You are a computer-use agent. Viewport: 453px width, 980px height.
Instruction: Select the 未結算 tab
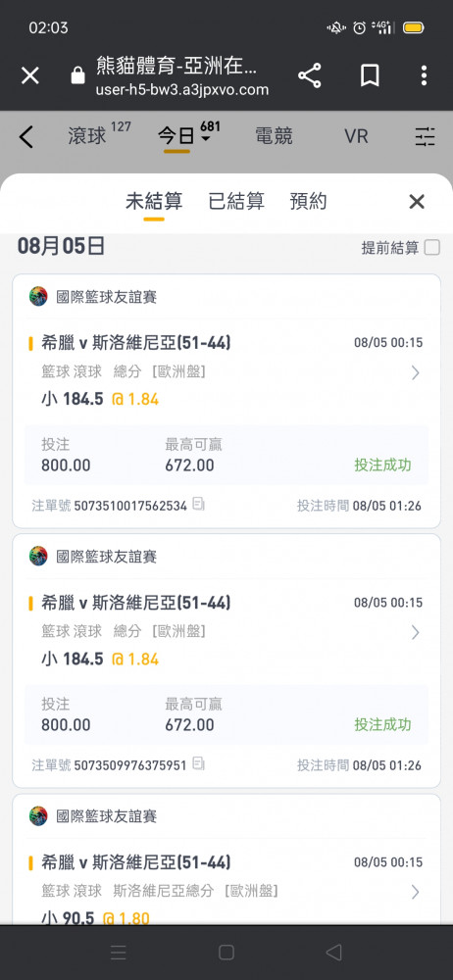[154, 201]
